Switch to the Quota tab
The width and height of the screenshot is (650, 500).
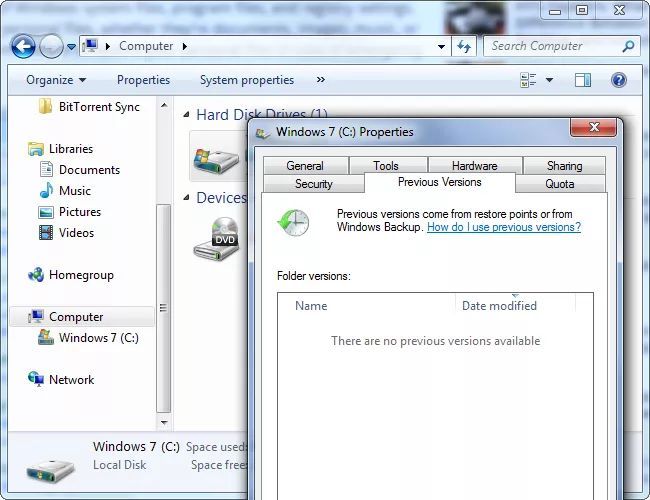point(560,184)
